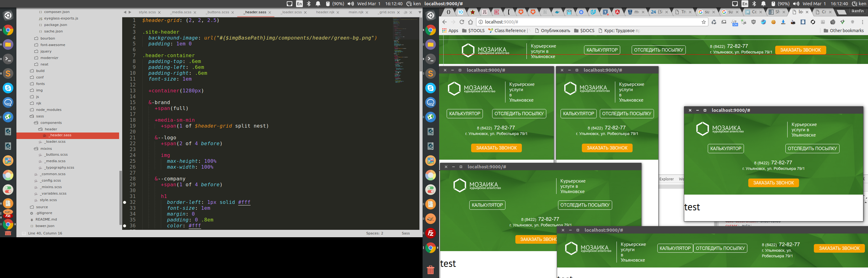This screenshot has width=868, height=278.
Task: Toggle the Chrome extension showing ON badge
Action: [735, 23]
